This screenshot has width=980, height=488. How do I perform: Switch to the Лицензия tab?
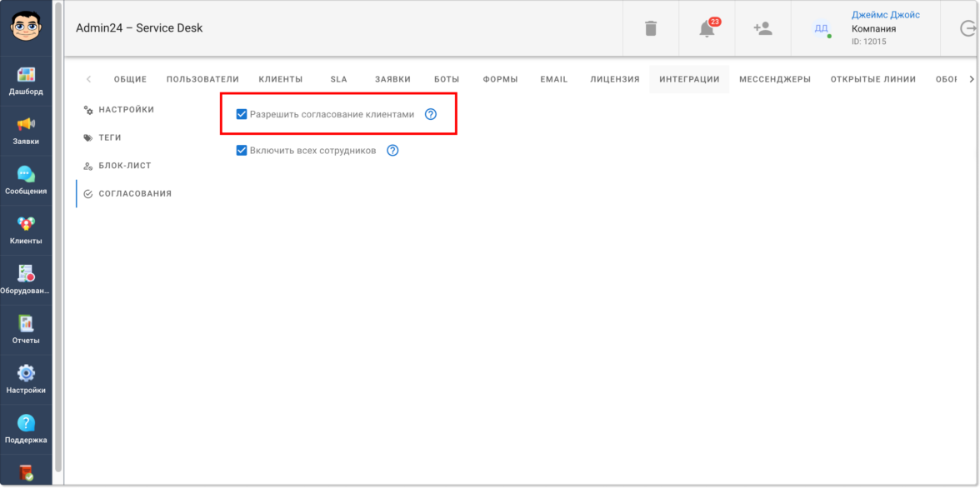tap(615, 79)
